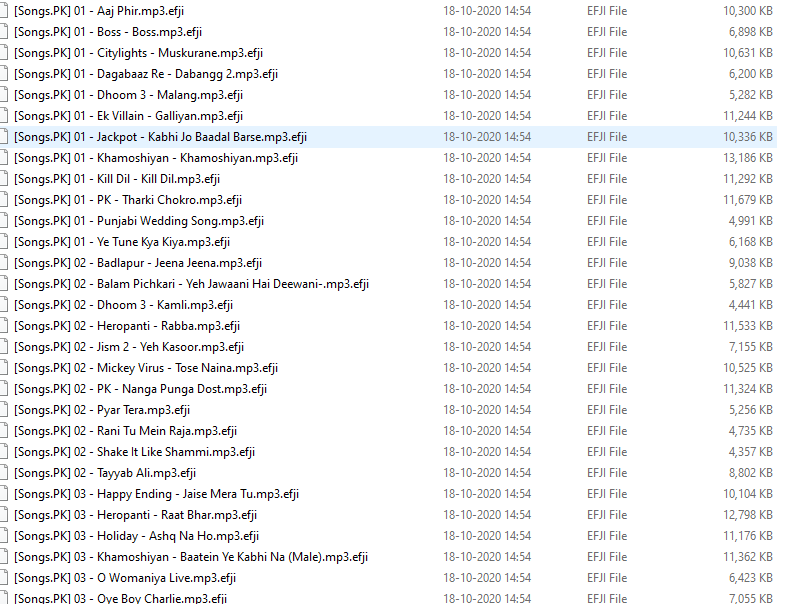Click the size value '6,423 KB'
The image size is (812, 616).
(x=751, y=578)
